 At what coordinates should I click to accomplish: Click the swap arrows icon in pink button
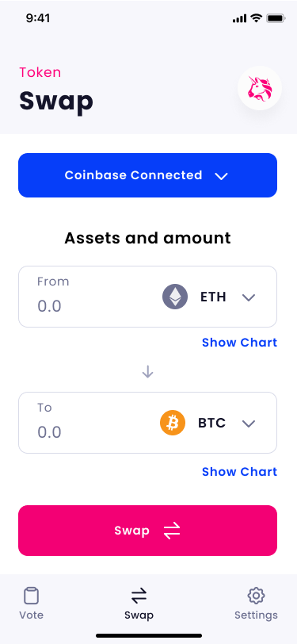(x=172, y=531)
